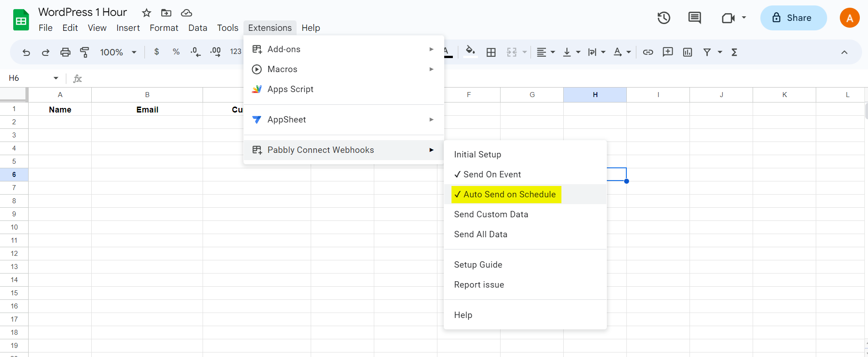The width and height of the screenshot is (868, 357).
Task: Format as percent with the percent icon
Action: point(176,52)
